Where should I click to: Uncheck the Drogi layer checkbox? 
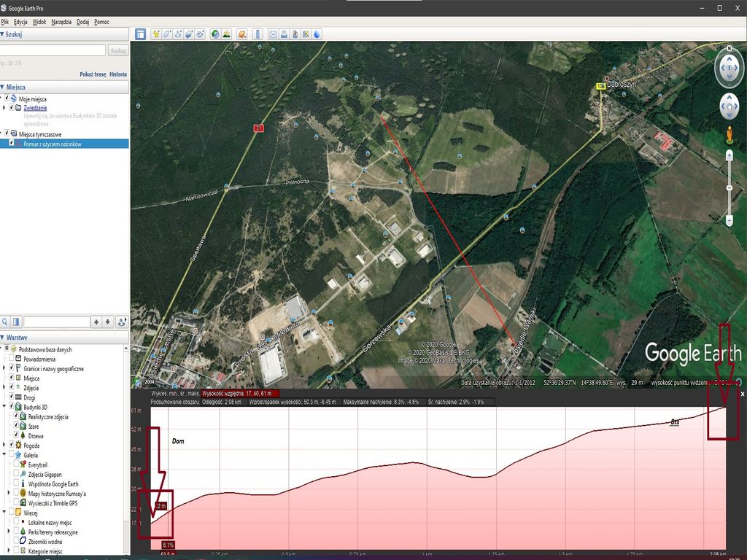12,397
